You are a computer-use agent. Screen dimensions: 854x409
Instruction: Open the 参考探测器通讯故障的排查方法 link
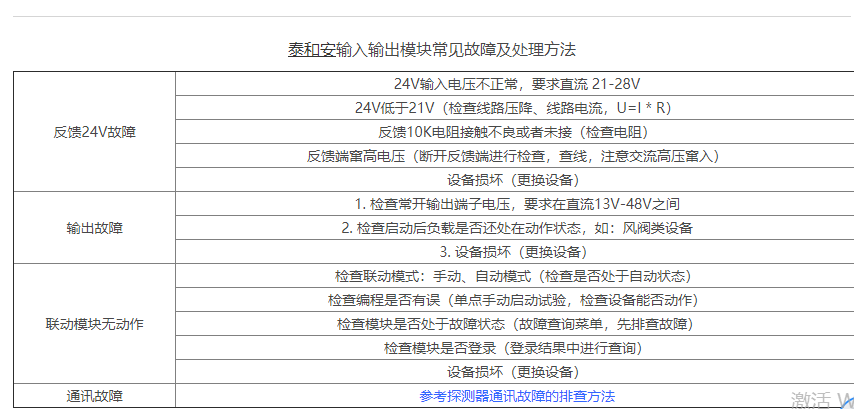click(x=517, y=396)
